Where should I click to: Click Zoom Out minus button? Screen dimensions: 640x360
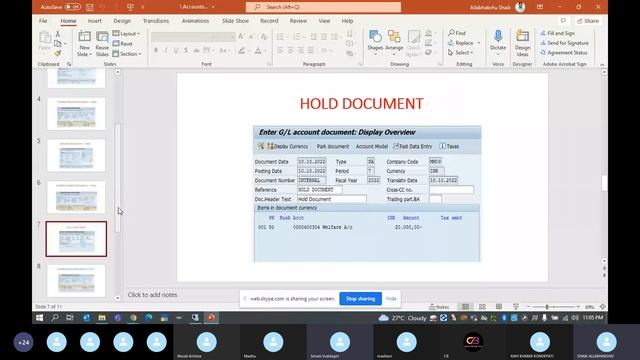tap(529, 307)
